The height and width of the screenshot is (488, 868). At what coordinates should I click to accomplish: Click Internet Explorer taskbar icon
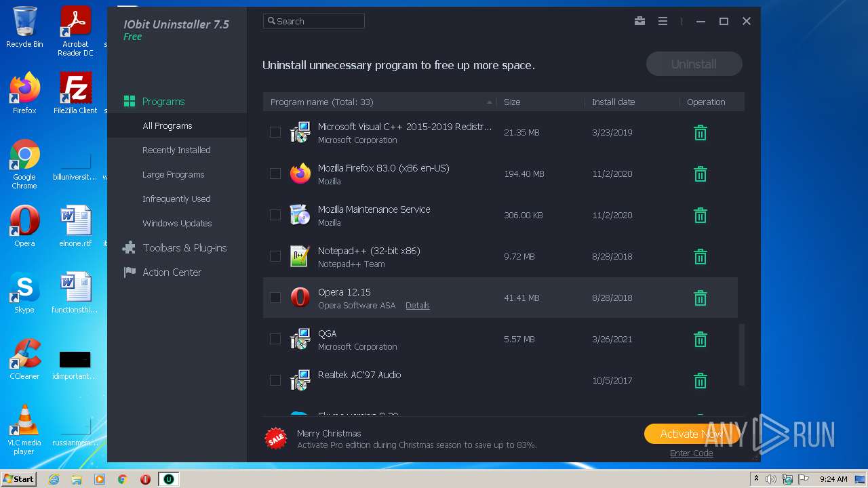(54, 479)
